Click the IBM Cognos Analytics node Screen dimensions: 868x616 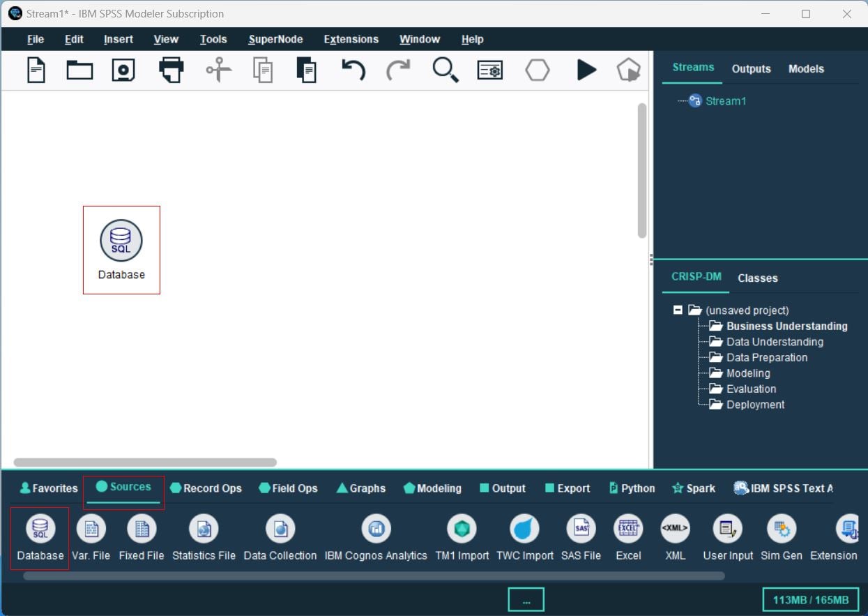click(x=376, y=529)
